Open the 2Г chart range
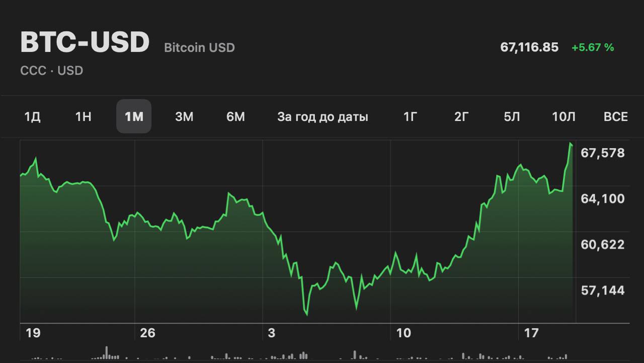The image size is (644, 363). coord(461,117)
